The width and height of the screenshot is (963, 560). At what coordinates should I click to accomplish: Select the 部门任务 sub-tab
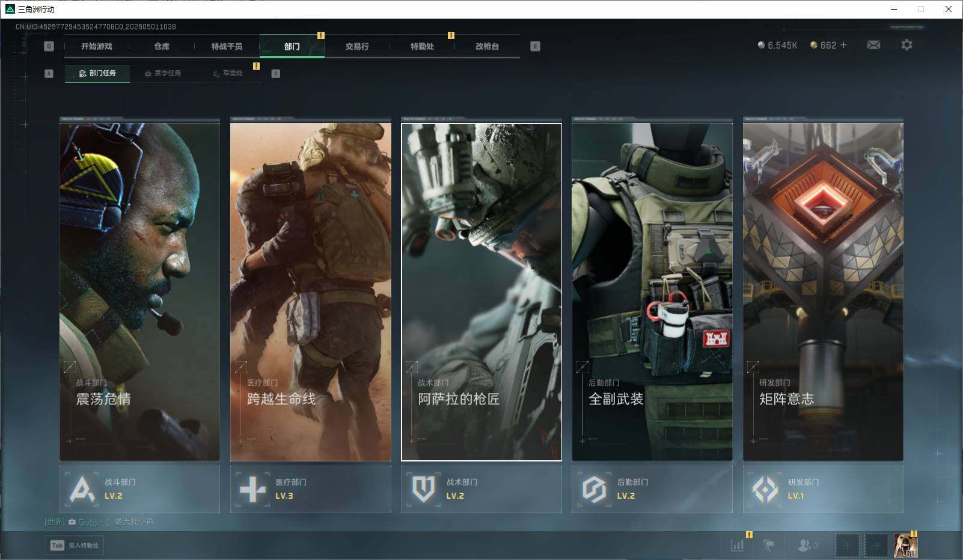click(x=97, y=73)
